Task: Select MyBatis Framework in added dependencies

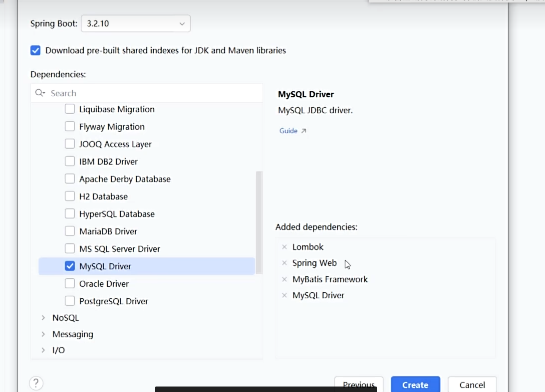Action: pyautogui.click(x=330, y=279)
